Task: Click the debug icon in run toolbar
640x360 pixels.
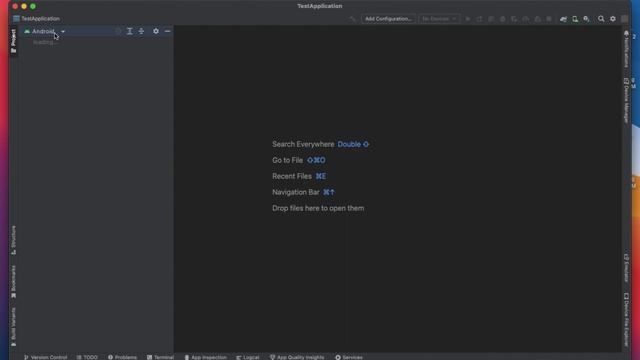Action: click(502, 19)
